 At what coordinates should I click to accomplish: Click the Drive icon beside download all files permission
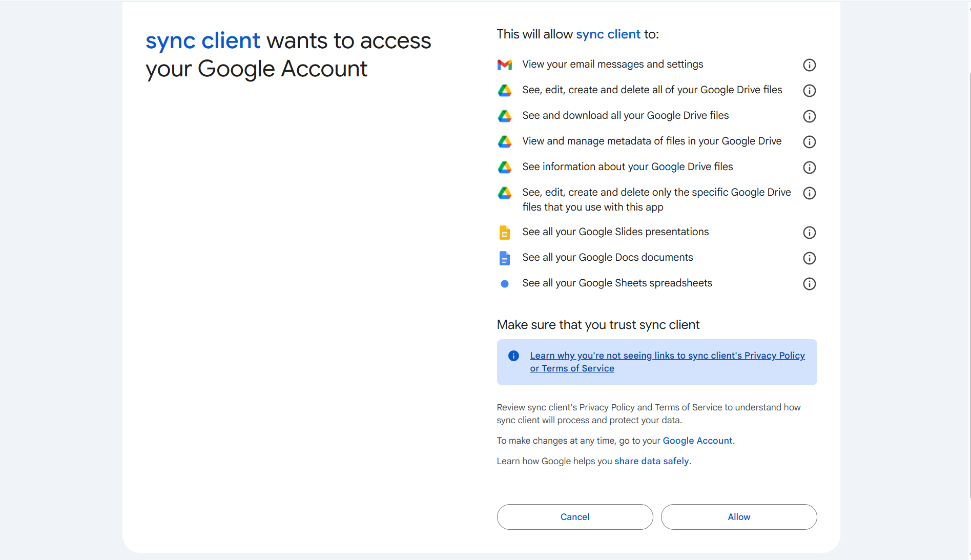(505, 116)
